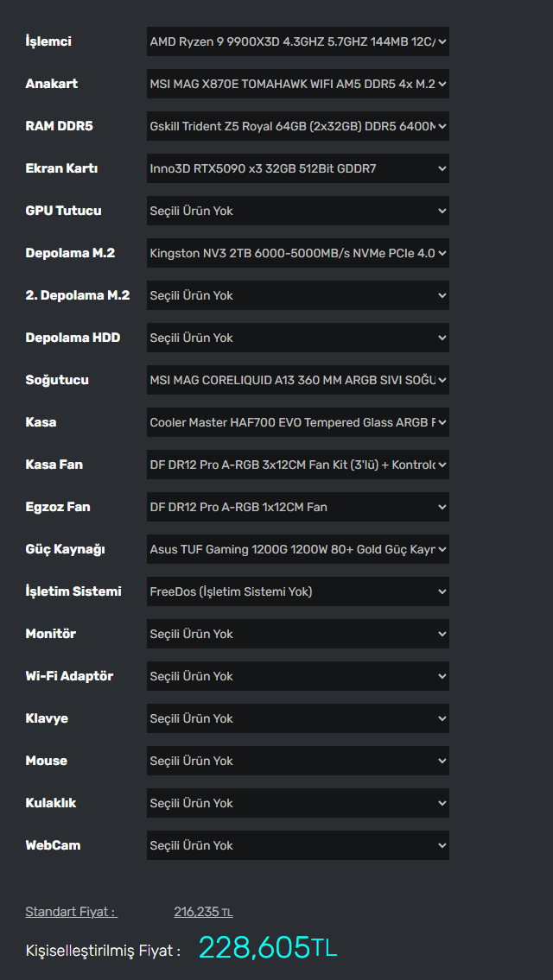
Task: Open the Wi-Fi Adaptör dropdown
Action: [297, 676]
